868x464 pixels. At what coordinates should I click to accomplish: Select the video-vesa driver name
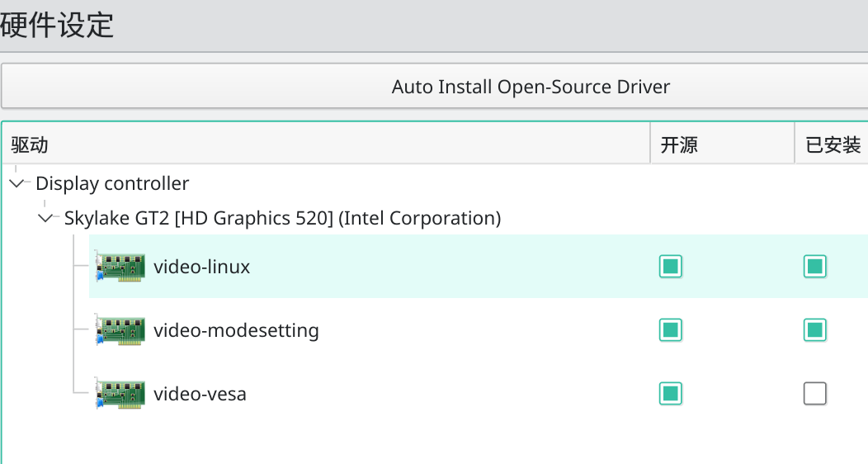click(x=200, y=394)
